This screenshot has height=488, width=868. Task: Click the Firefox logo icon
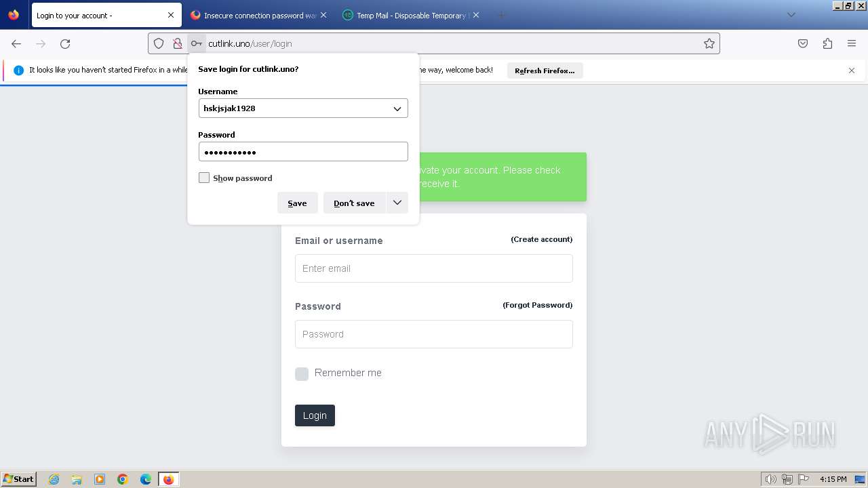[x=14, y=15]
